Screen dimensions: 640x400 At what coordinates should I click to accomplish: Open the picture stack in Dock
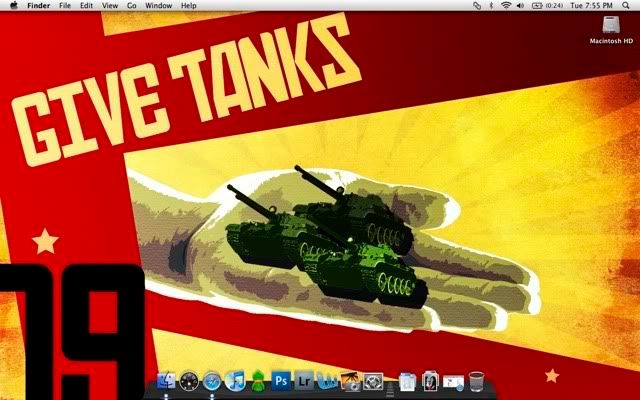pyautogui.click(x=430, y=381)
